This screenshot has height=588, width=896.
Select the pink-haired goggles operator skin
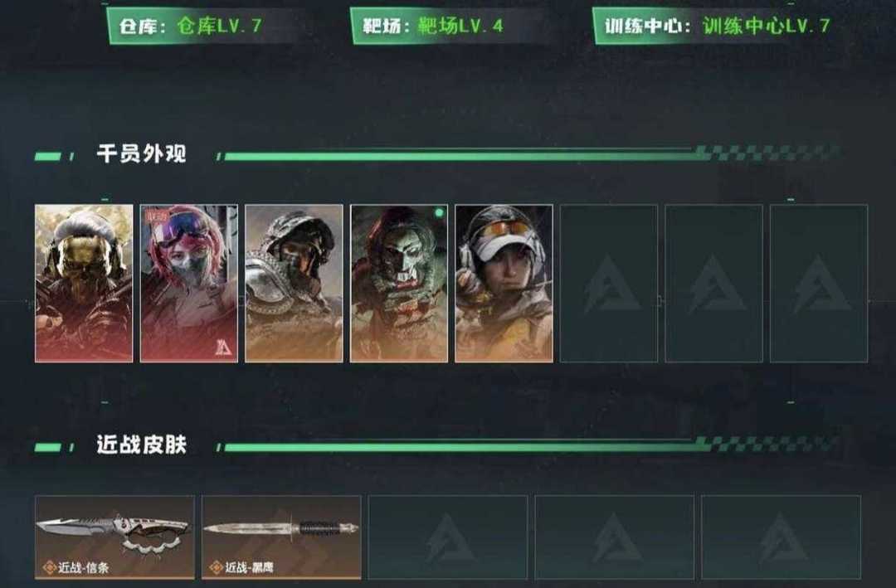tap(189, 284)
